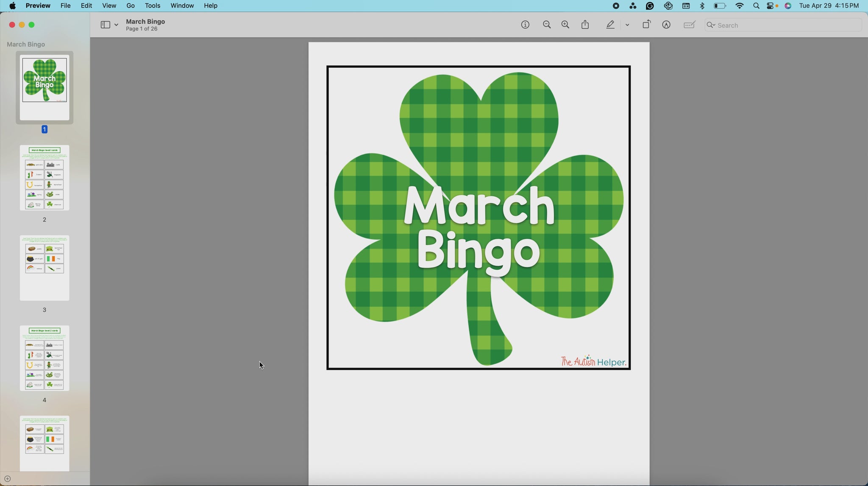Toggle the sidebar view button
Viewport: 868px width, 486px height.
click(x=105, y=25)
